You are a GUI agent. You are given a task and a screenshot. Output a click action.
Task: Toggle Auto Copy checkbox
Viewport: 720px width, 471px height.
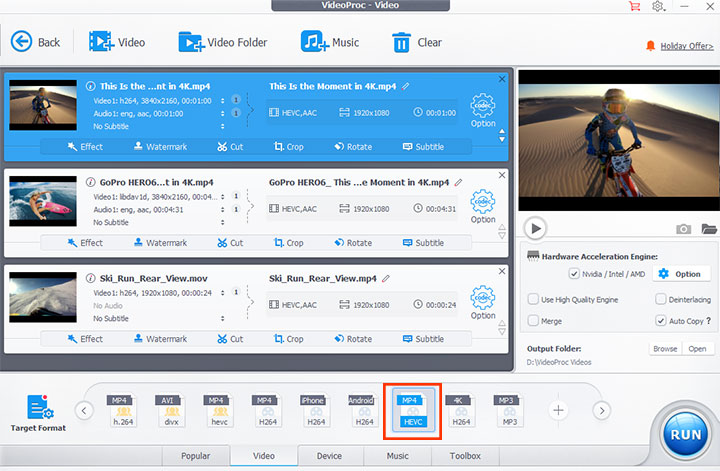661,320
